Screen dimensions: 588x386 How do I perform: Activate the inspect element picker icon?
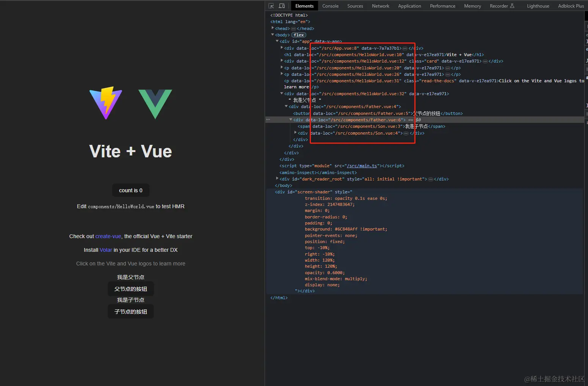[x=271, y=6]
